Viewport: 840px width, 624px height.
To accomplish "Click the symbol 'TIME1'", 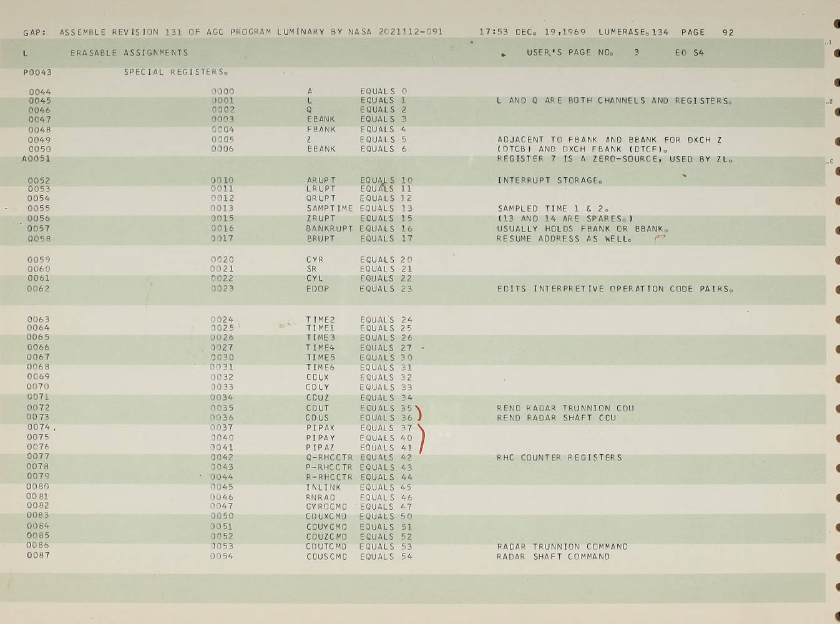I will [x=321, y=328].
